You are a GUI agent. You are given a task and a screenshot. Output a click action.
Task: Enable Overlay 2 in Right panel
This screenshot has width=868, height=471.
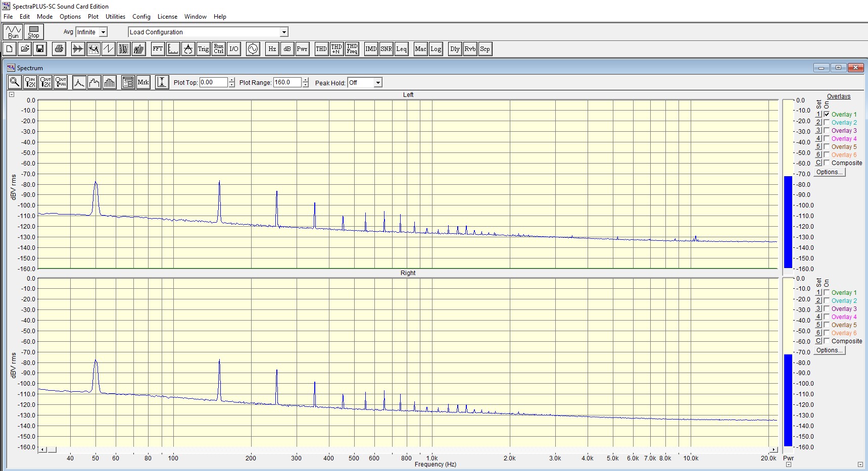(827, 300)
